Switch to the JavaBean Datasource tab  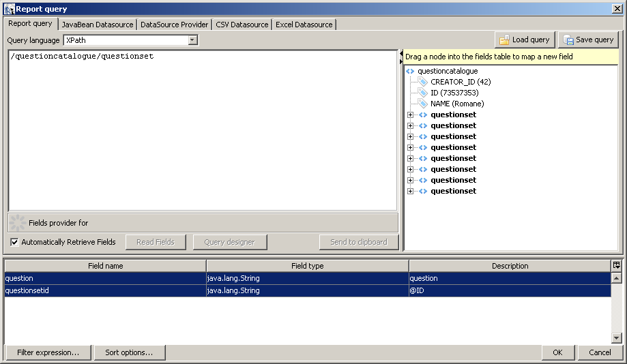pyautogui.click(x=97, y=25)
